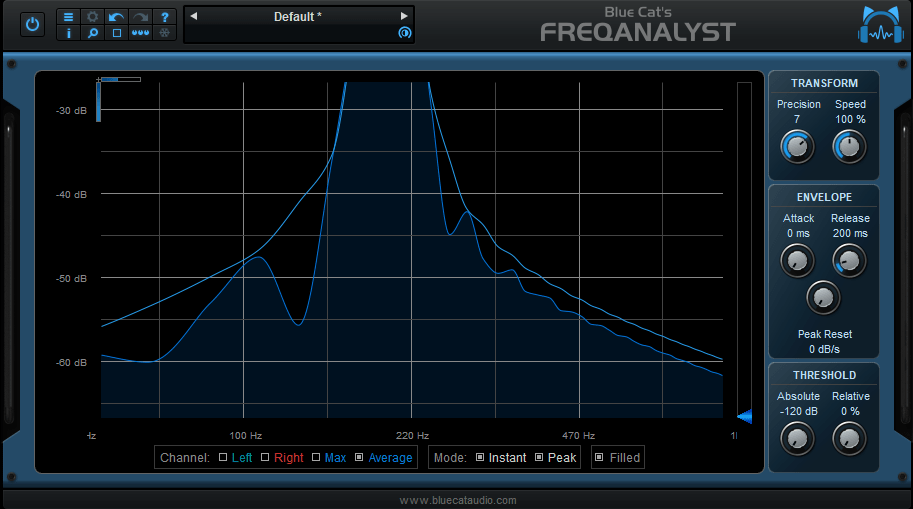This screenshot has width=913, height=509.
Task: Toggle the Filled display checkbox
Action: point(599,457)
